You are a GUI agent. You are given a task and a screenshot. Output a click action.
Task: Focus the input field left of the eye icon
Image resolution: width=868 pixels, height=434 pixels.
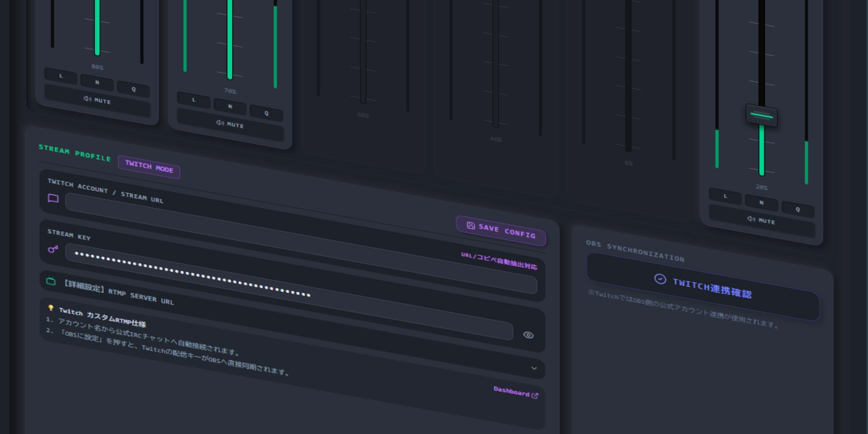(x=289, y=291)
